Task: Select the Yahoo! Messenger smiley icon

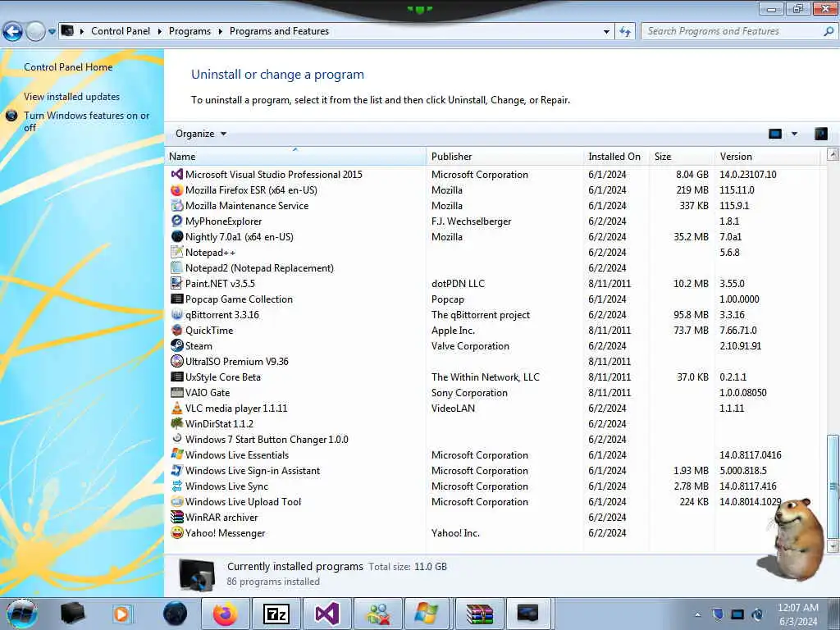Action: (177, 532)
